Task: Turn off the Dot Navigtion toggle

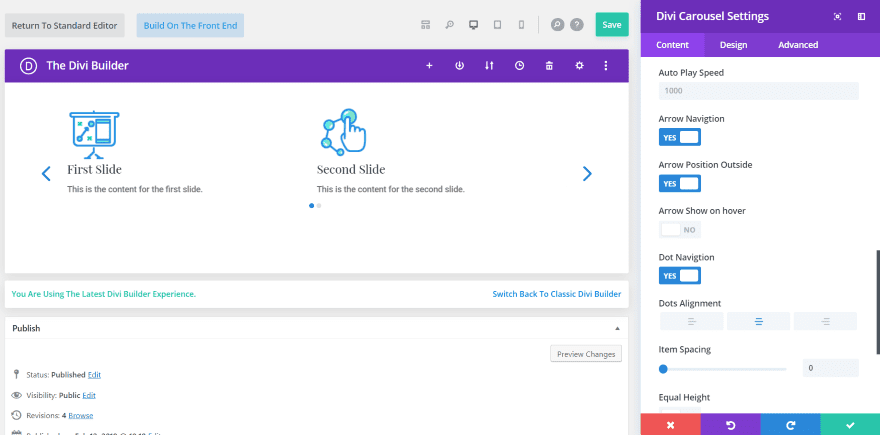Action: click(680, 275)
